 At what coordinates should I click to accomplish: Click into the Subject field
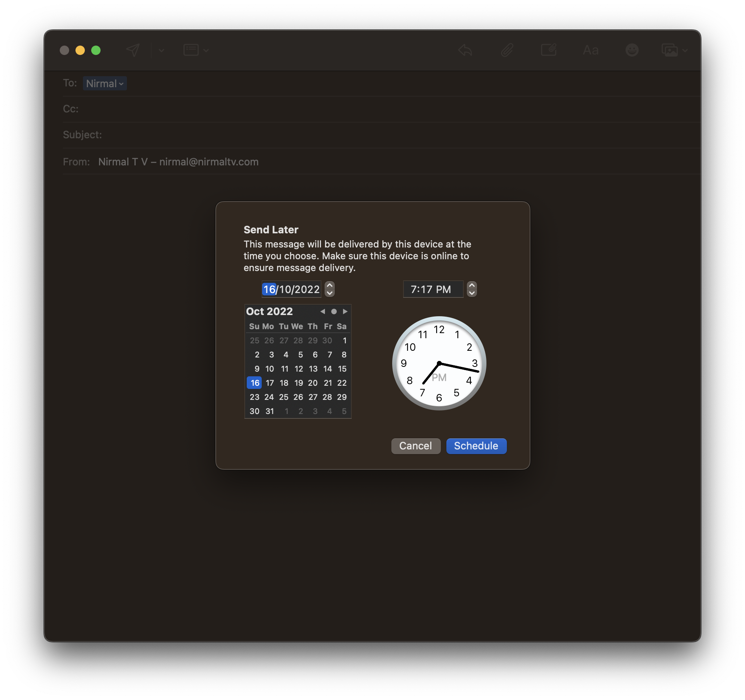click(x=382, y=135)
